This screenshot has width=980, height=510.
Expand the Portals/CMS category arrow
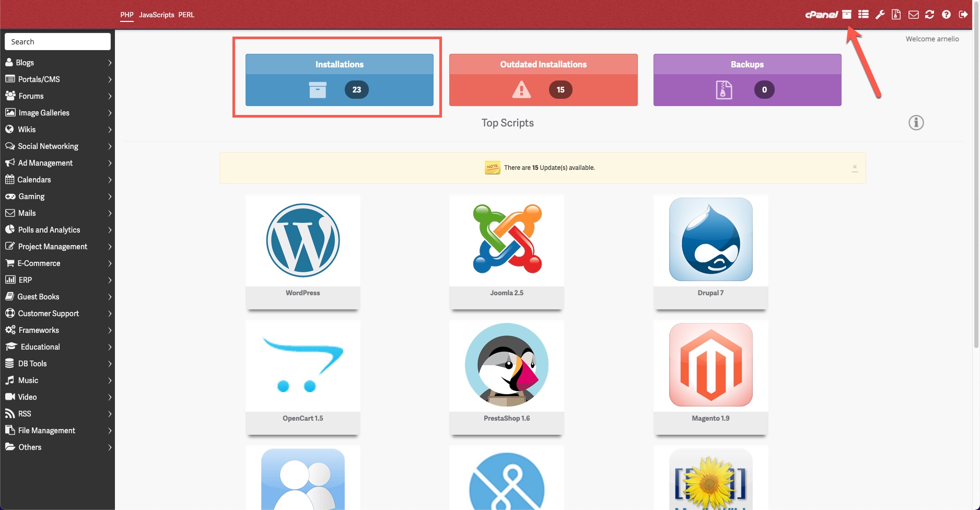click(x=110, y=79)
